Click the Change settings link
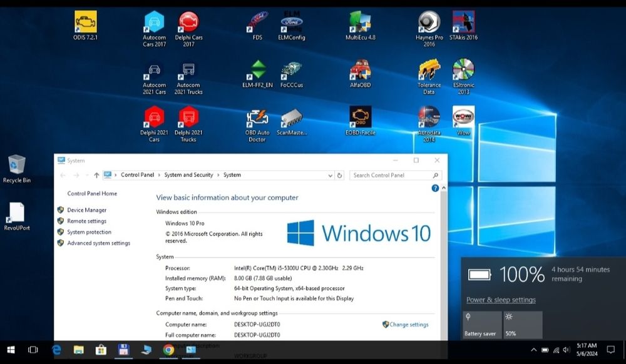This screenshot has height=364, width=626. (x=408, y=325)
